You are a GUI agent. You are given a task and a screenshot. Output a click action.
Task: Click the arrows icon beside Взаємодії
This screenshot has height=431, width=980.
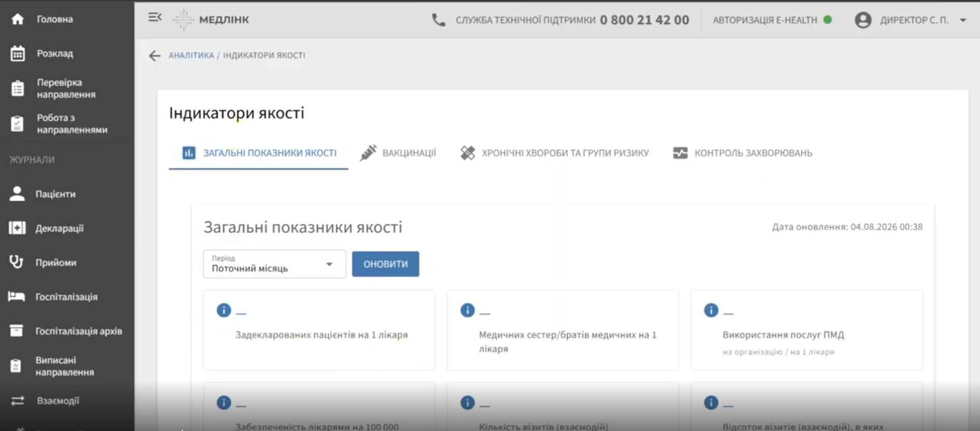point(18,401)
